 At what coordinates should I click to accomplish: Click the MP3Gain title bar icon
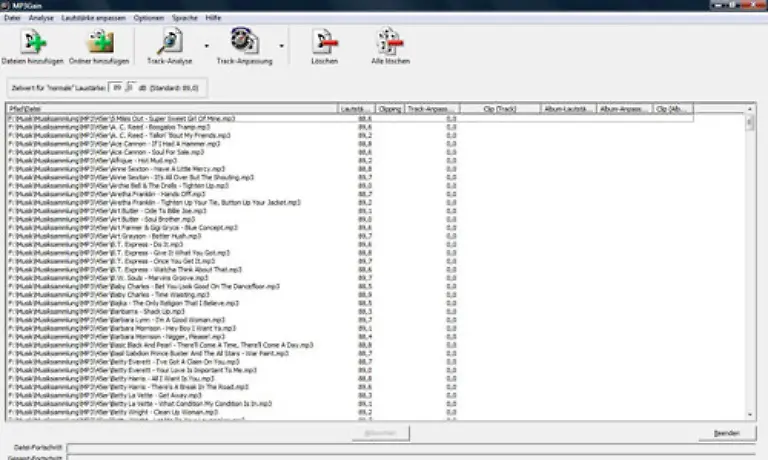tap(5, 5)
